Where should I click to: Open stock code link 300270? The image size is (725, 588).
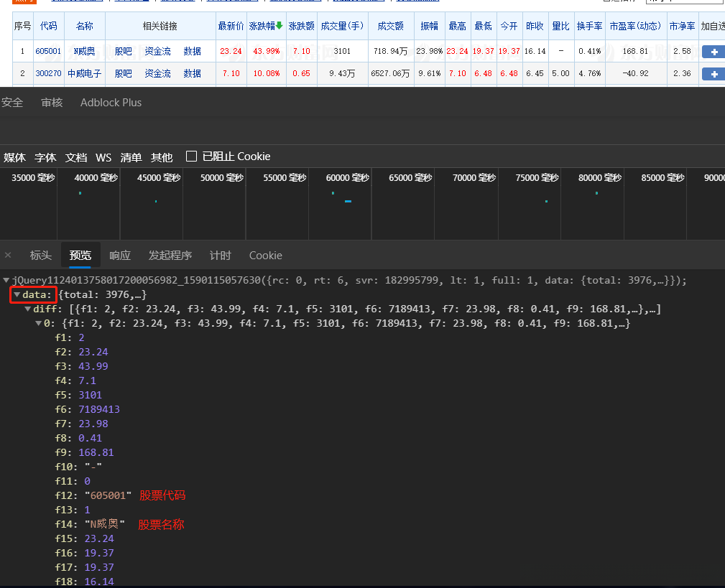(x=48, y=73)
